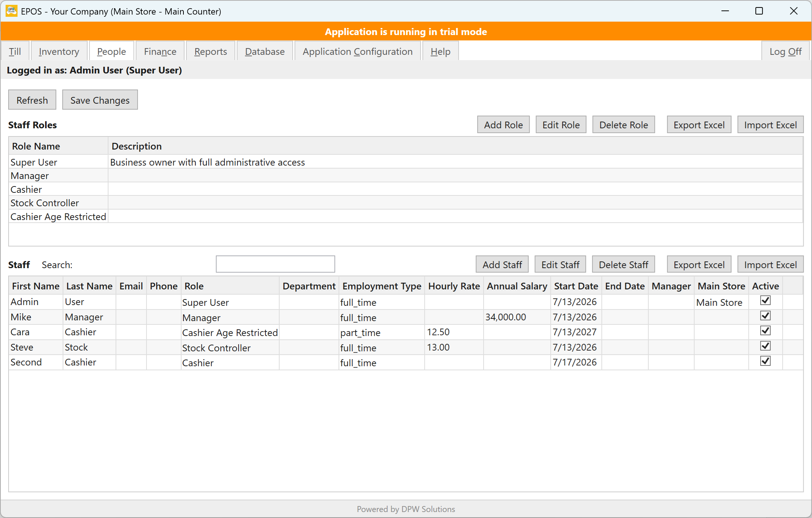The image size is (812, 518).
Task: Uncheck Active for Mike Manager
Action: [765, 316]
